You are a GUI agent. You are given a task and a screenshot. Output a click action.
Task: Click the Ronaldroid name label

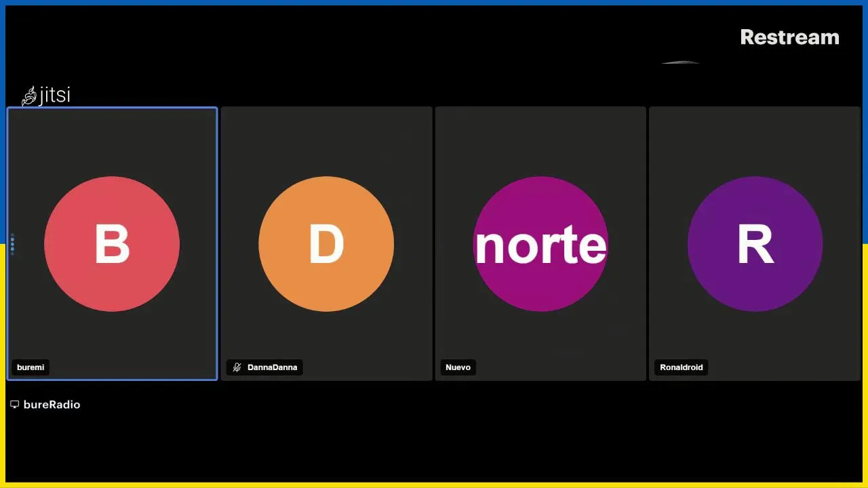coord(682,367)
